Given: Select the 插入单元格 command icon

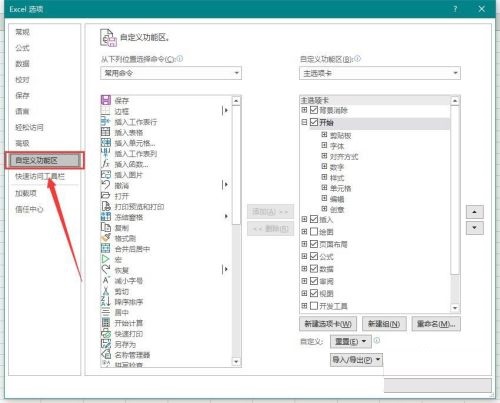Looking at the screenshot, I should click(106, 143).
